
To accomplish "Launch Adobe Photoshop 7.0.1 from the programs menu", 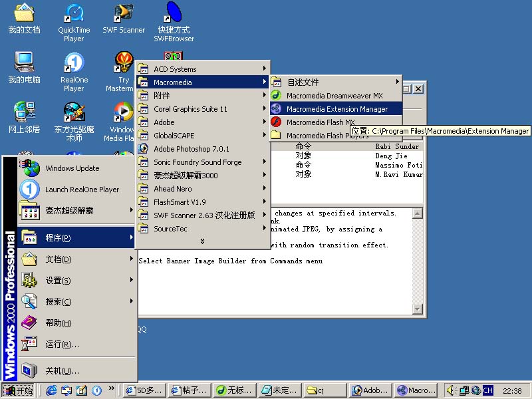I will pyautogui.click(x=203, y=148).
